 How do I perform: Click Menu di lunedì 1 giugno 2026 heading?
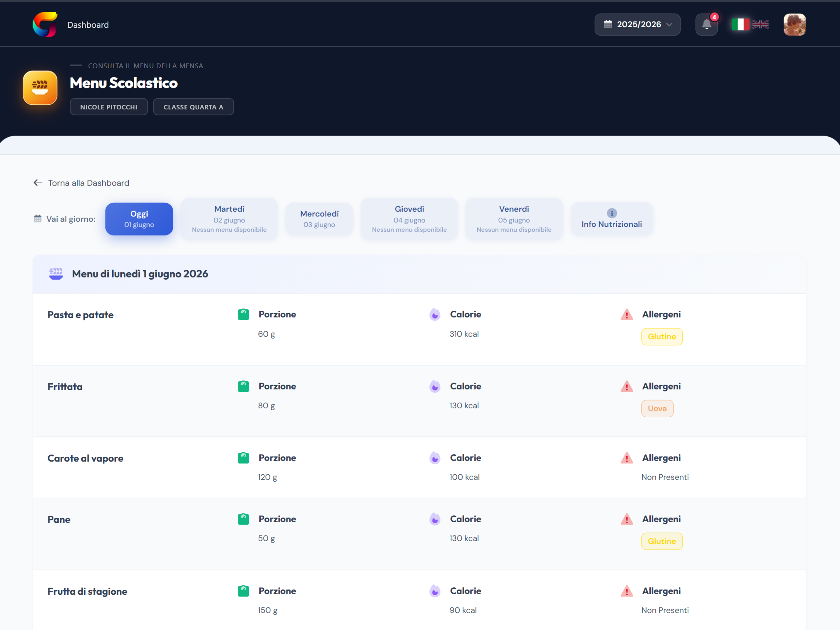point(140,274)
